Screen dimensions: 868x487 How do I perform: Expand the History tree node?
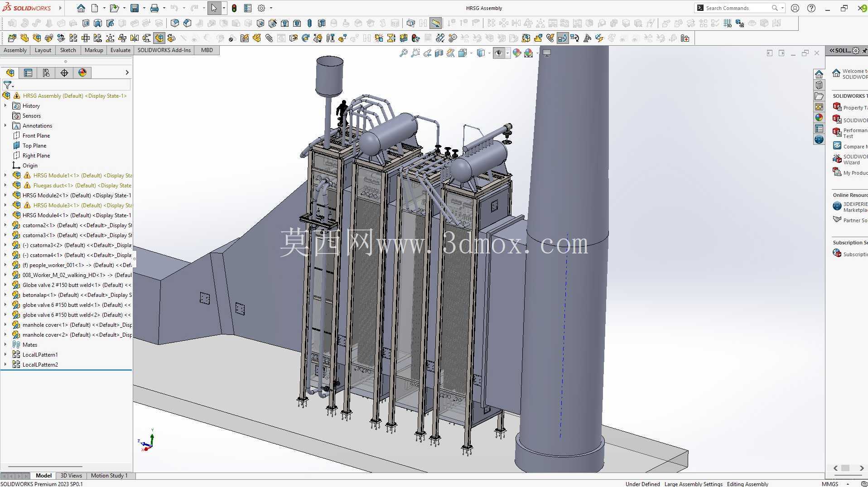pyautogui.click(x=5, y=105)
